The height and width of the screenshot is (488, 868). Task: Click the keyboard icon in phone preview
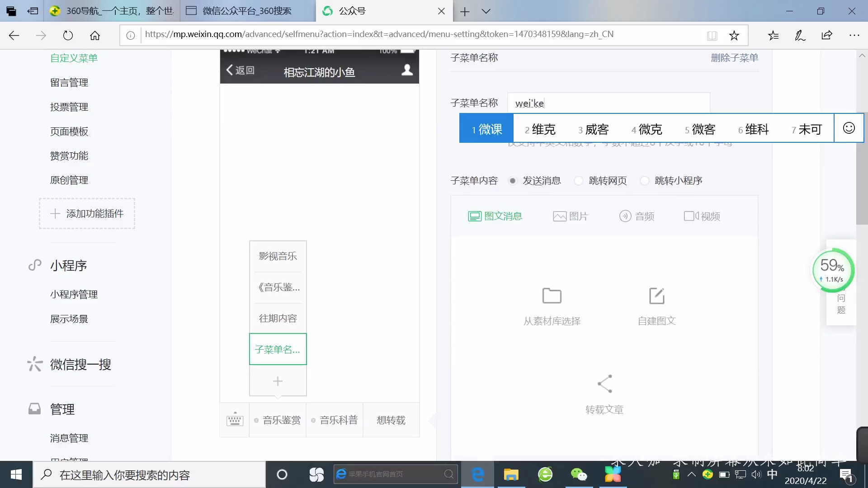point(234,420)
